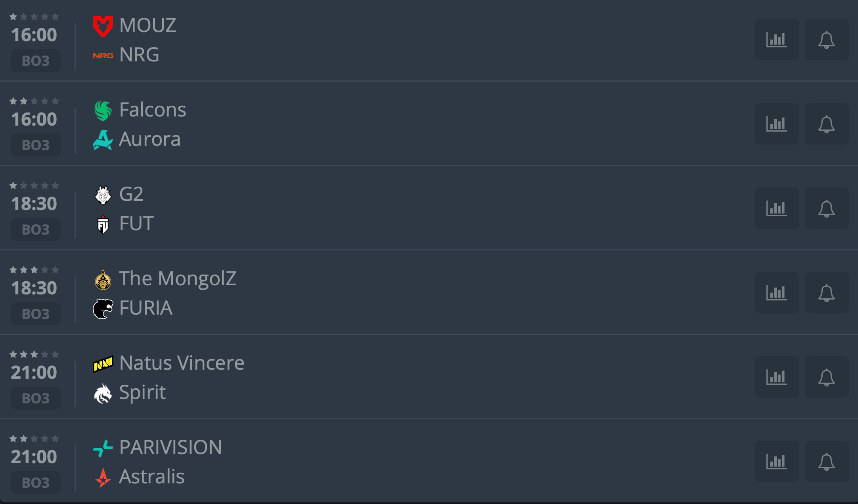Toggle alert bell for Falcons vs Aurora

pyautogui.click(x=827, y=124)
